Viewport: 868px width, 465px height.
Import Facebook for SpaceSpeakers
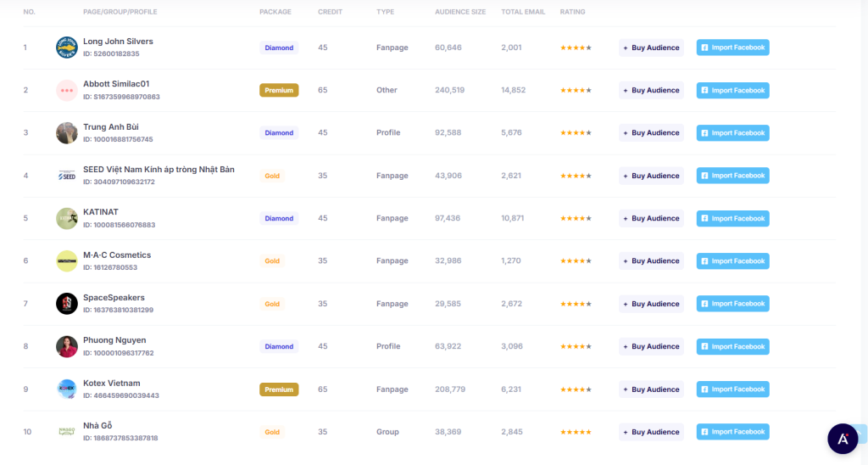(x=732, y=304)
